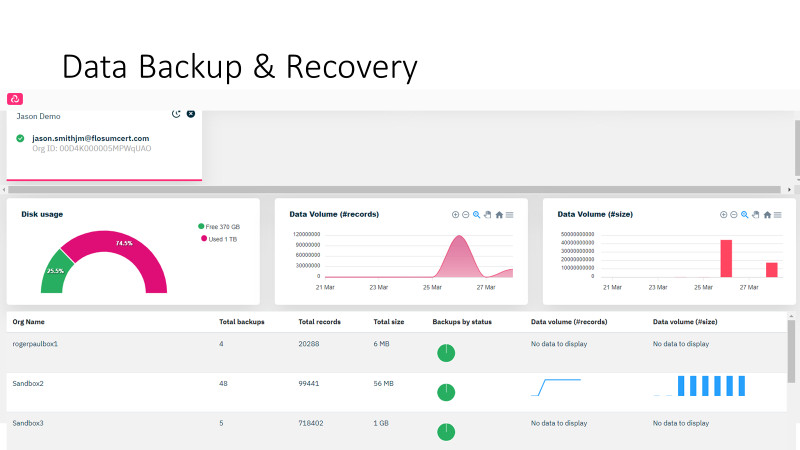Click the right arrow of horizontal scrollbar
Screen dimensions: 800x450
click(x=789, y=190)
